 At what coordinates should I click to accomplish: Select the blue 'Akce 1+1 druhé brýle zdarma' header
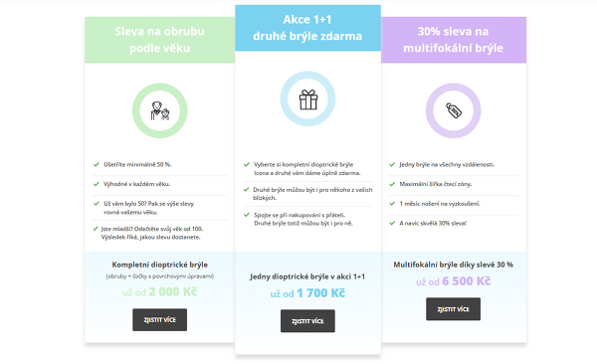pyautogui.click(x=307, y=28)
